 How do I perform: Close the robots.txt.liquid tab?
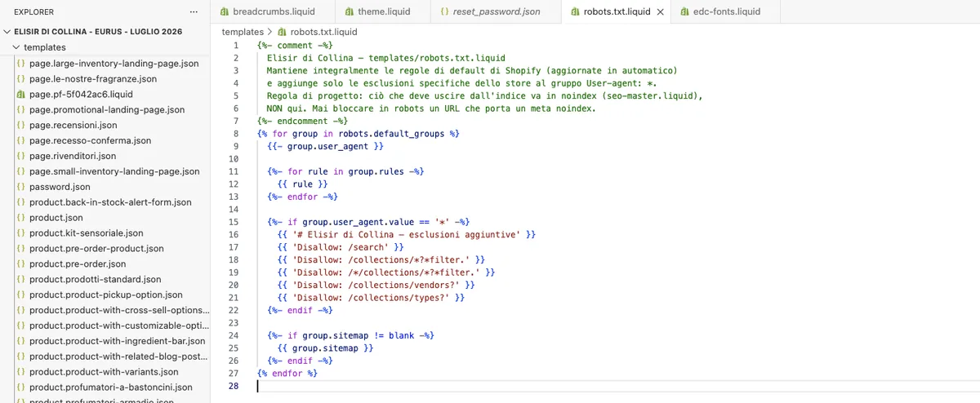[x=660, y=11]
